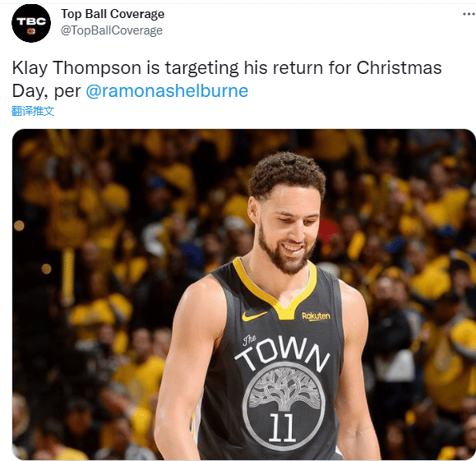Screen dimensions: 476x461
Task: Click the 翻译推文 translate tweet link
Action: pyautogui.click(x=33, y=111)
